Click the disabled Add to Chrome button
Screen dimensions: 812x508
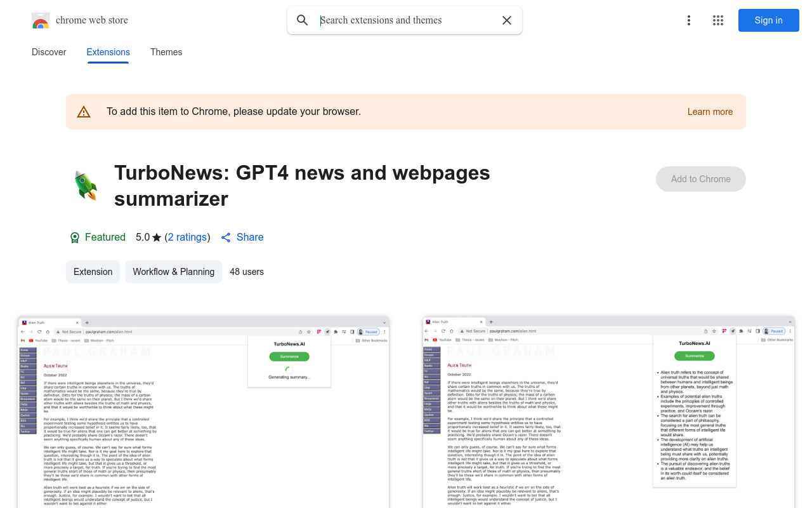701,179
